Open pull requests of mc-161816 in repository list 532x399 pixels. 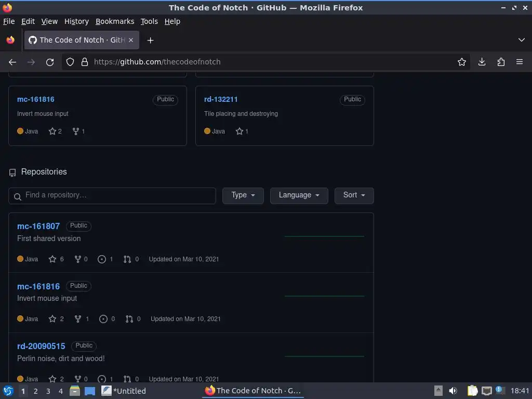pyautogui.click(x=133, y=319)
